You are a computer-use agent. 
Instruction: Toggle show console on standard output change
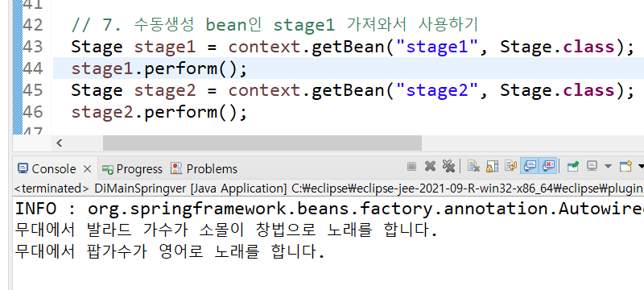coord(530,167)
